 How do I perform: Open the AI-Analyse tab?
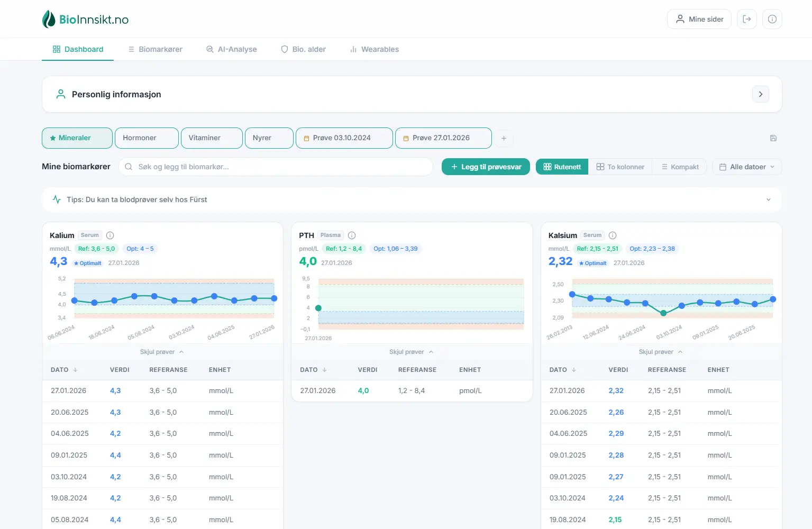point(231,49)
